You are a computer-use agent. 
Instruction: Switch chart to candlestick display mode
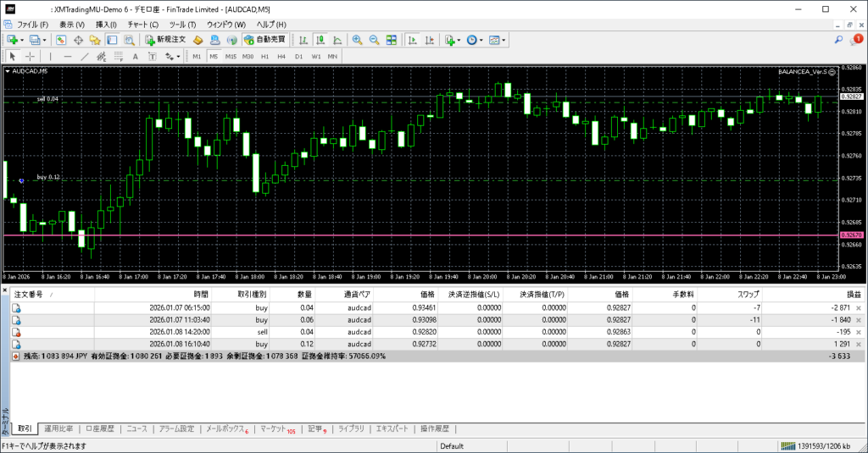[x=321, y=40]
